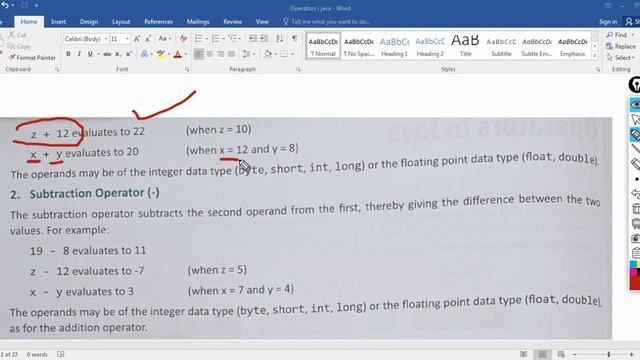Increase font size with Grow Font

[137, 39]
